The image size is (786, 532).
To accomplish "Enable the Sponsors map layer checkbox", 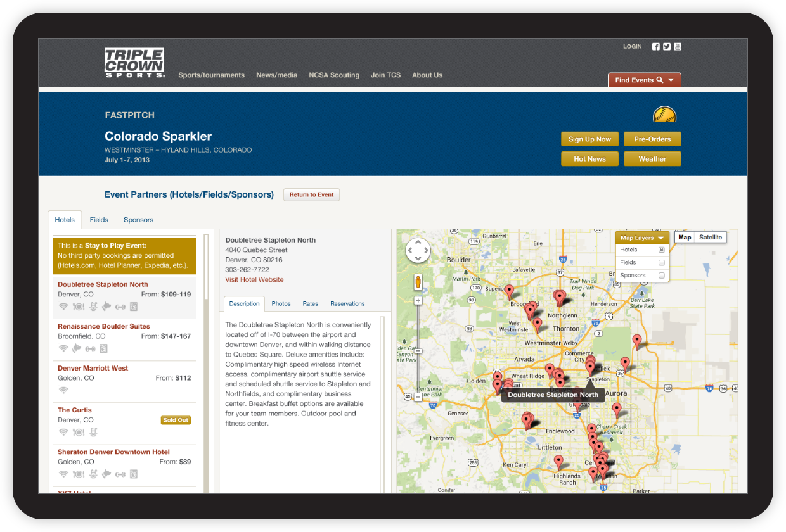I will tap(662, 275).
